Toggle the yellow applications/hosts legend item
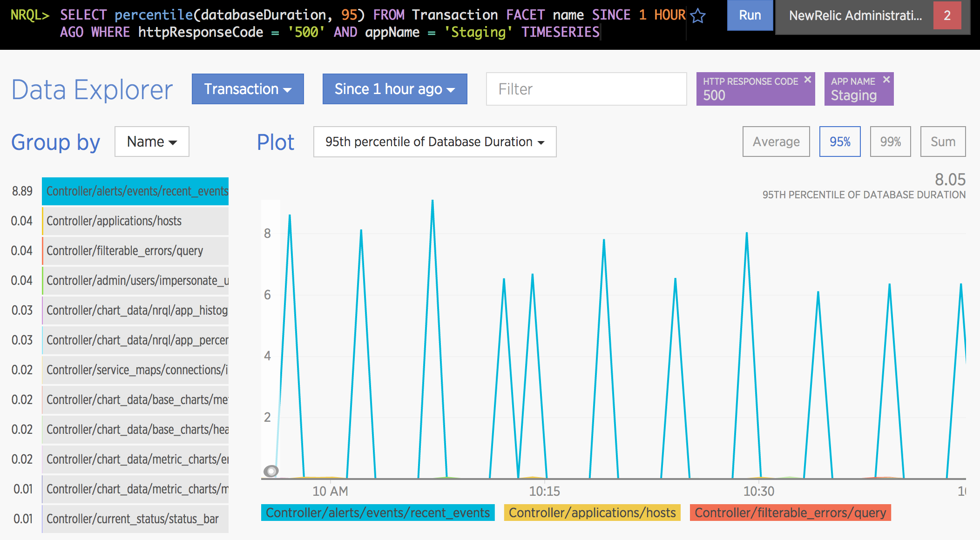The image size is (980, 540). [x=592, y=513]
